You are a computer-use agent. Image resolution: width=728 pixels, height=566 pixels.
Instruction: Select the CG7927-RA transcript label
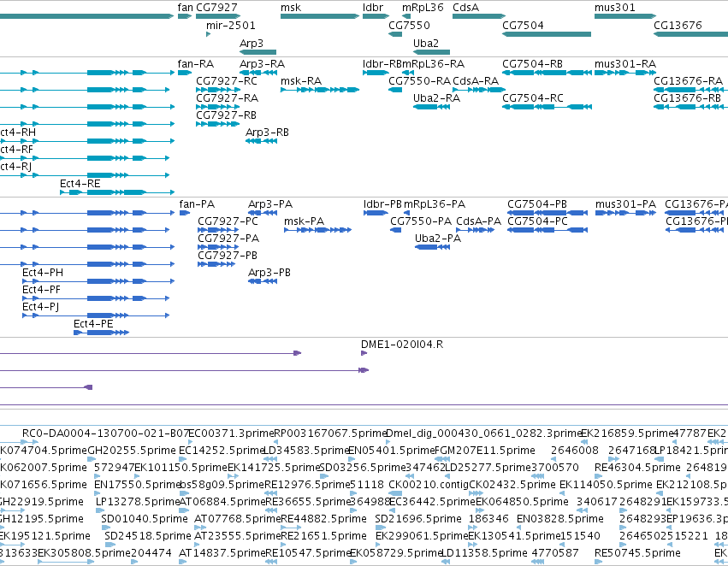(227, 98)
